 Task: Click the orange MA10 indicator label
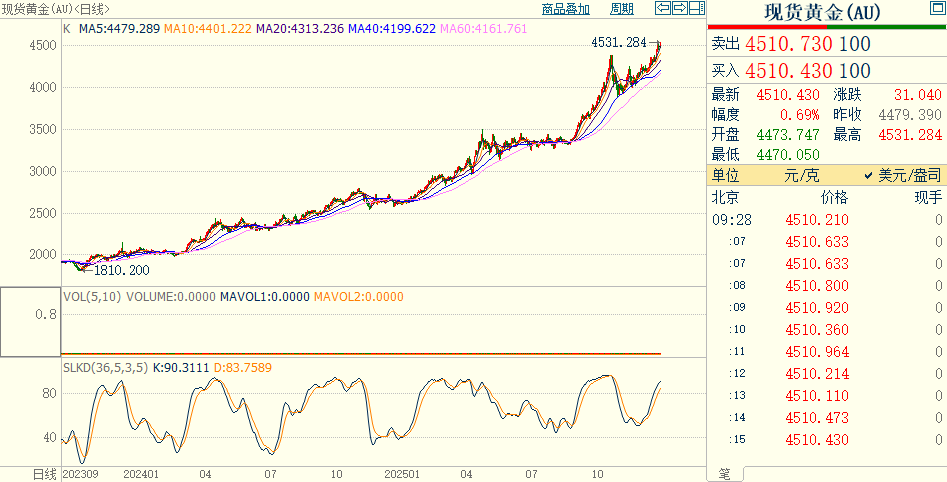[x=210, y=28]
